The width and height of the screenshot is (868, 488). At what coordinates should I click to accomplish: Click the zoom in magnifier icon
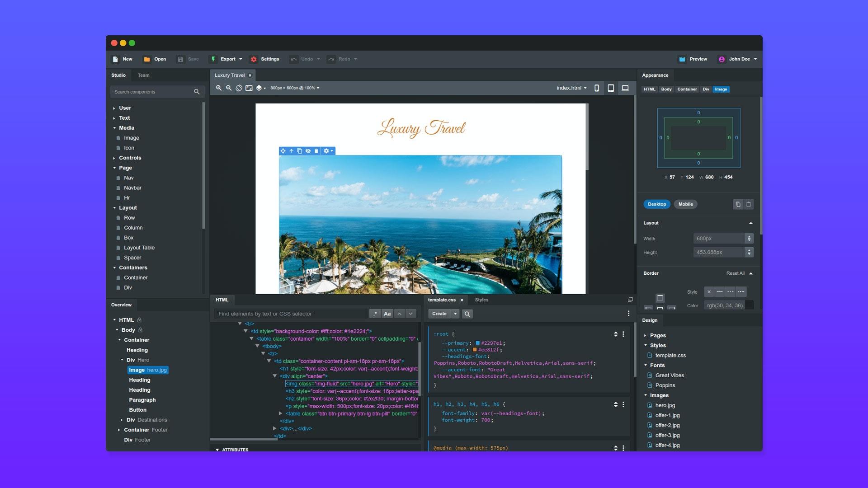click(219, 88)
